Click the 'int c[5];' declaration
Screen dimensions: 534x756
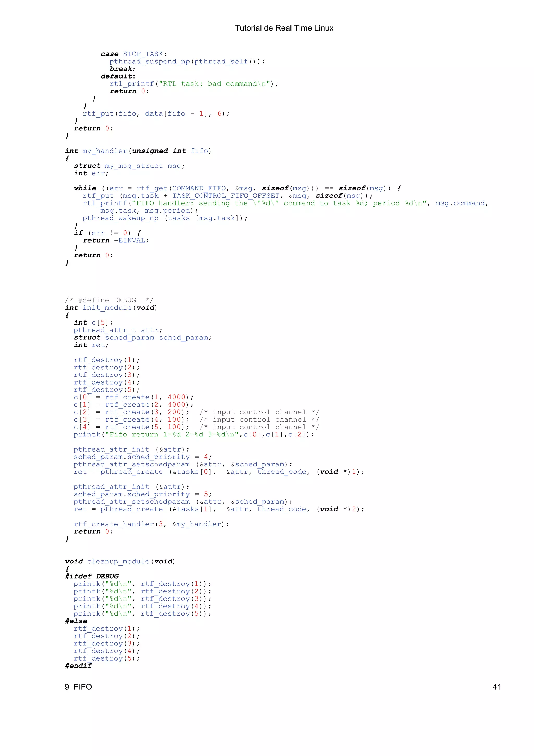click(93, 323)
